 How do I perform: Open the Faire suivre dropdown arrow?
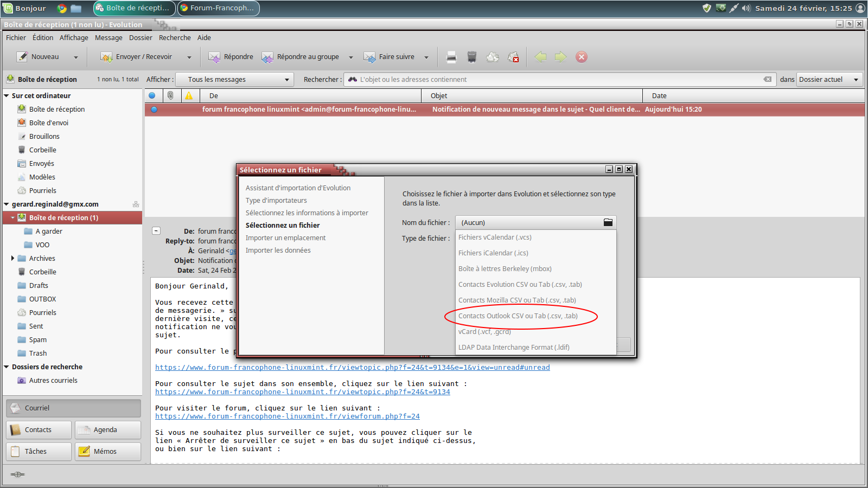pos(426,57)
